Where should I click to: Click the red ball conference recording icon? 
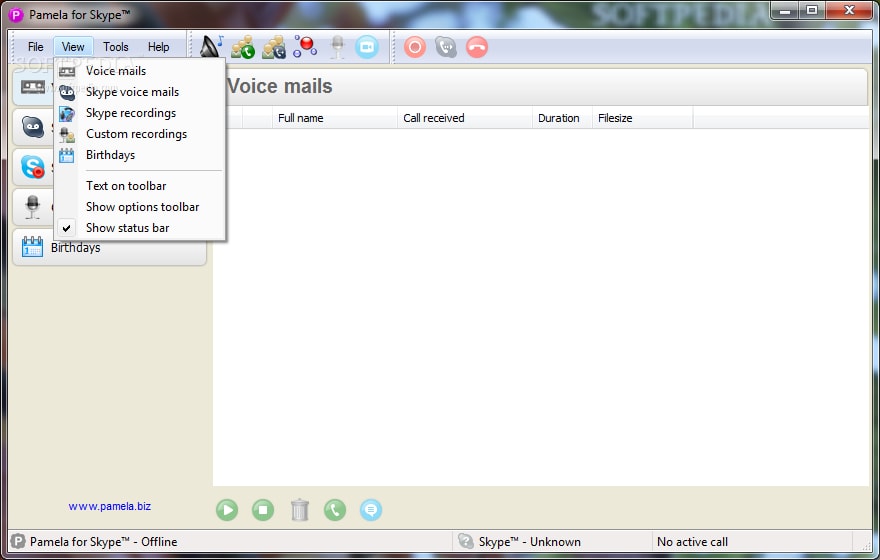[305, 47]
